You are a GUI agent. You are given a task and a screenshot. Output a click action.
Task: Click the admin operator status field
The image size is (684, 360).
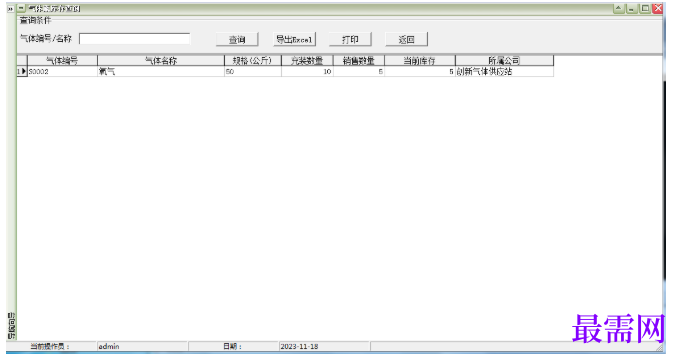click(x=142, y=346)
